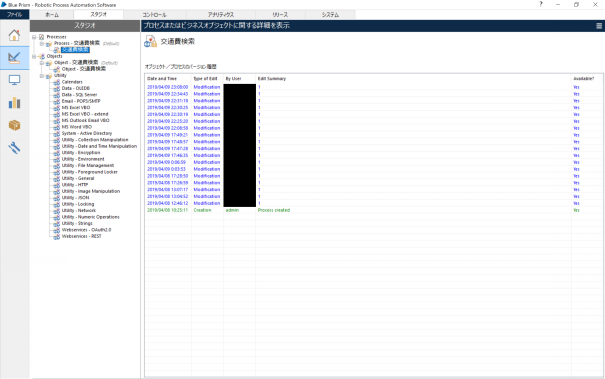Sort by Date and Time column header

(x=168, y=79)
